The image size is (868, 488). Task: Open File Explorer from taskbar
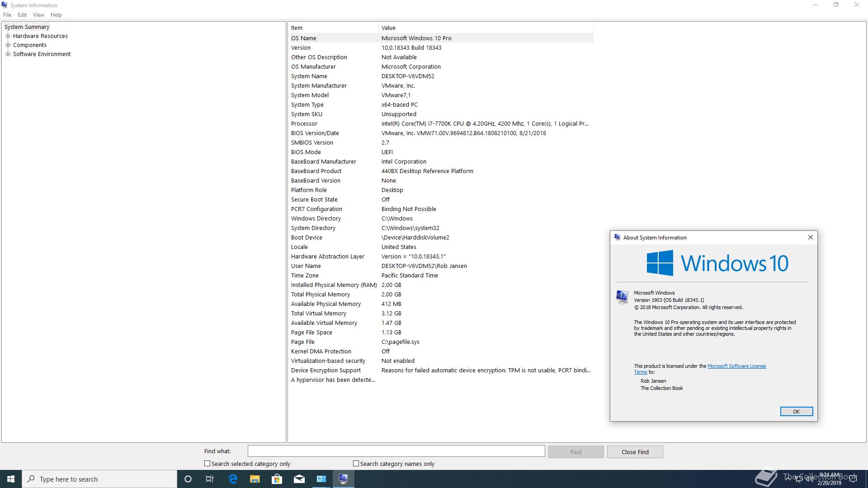[x=255, y=479]
